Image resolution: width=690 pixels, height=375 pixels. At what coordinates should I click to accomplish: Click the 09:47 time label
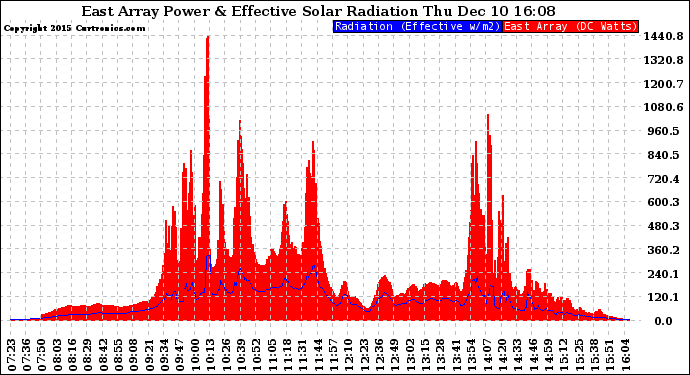[180, 355]
